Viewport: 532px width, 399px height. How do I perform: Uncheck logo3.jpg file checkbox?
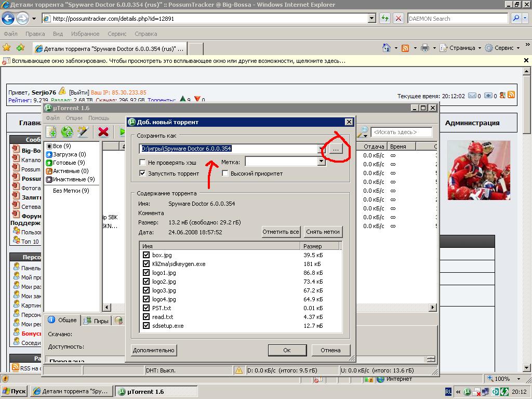click(146, 290)
